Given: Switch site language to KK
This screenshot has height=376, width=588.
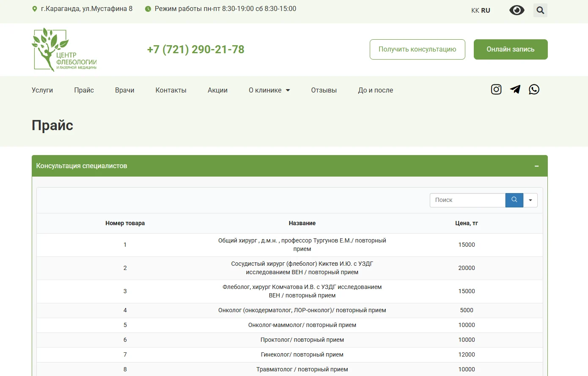Looking at the screenshot, I should 475,11.
